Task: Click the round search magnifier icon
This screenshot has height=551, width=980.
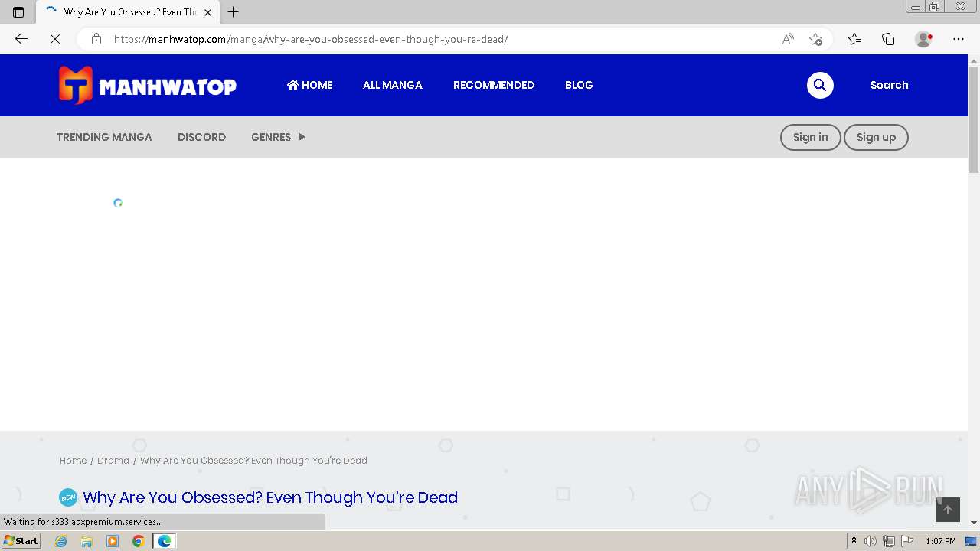Action: 820,85
